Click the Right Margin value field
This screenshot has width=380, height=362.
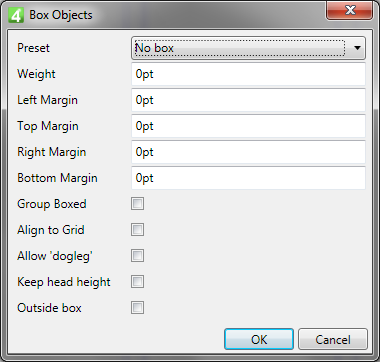coord(248,152)
